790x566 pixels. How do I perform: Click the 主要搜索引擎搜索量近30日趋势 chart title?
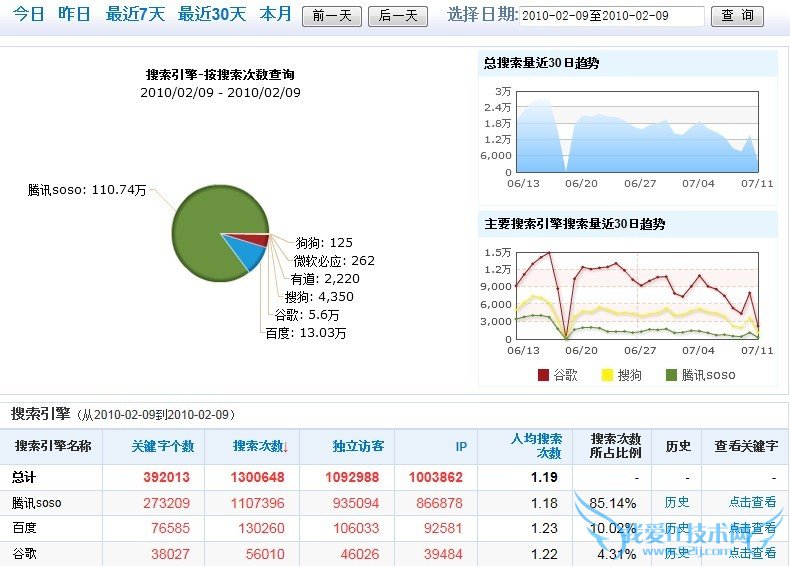(x=575, y=224)
